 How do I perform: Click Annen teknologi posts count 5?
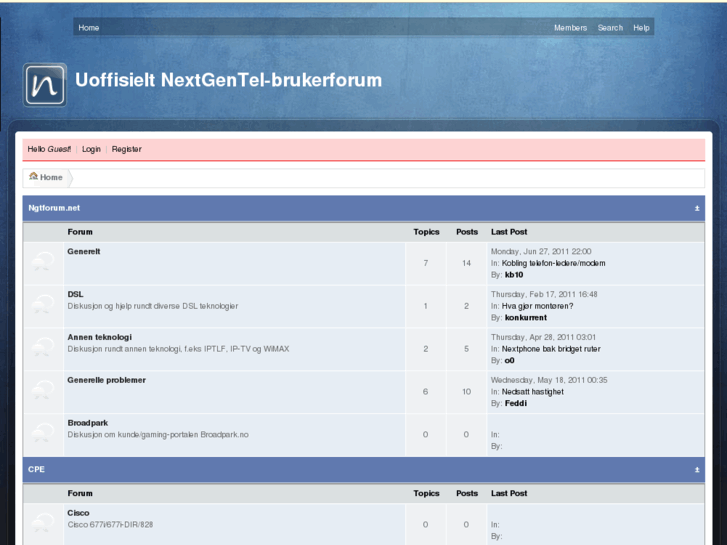[466, 349]
